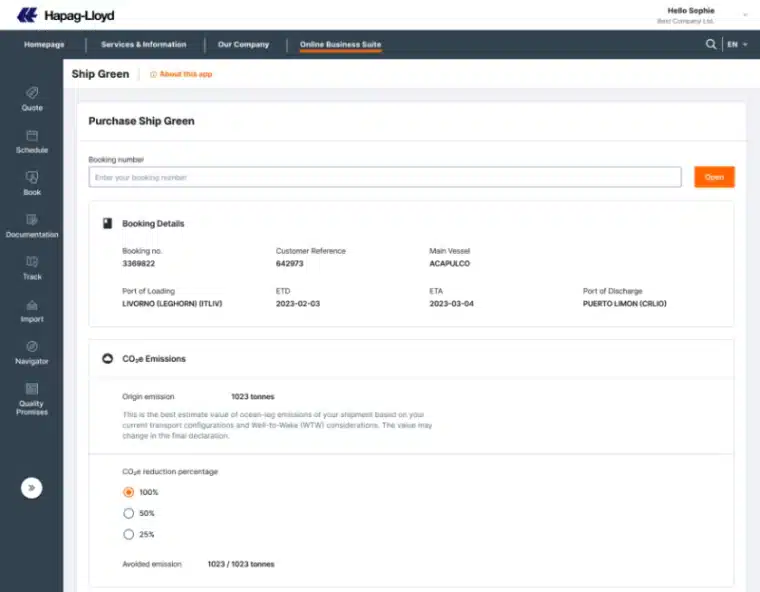This screenshot has width=760, height=592.
Task: Click the Purchase Ship Green heading
Action: 141,121
